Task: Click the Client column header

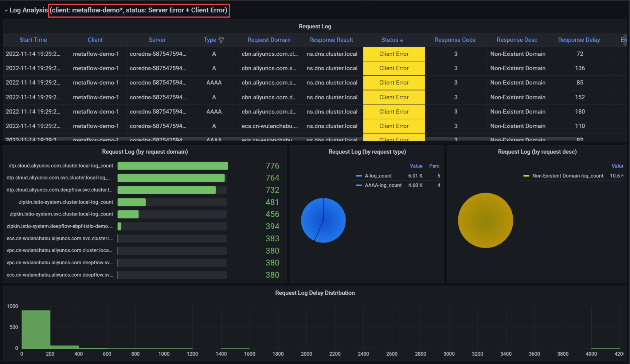Action: (95, 40)
